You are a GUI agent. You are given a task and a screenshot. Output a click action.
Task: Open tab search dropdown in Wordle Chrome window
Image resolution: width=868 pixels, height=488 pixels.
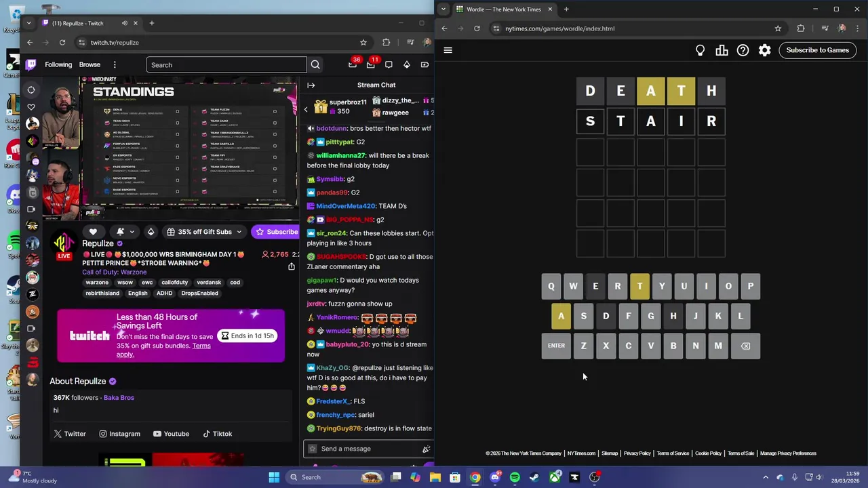tap(443, 9)
